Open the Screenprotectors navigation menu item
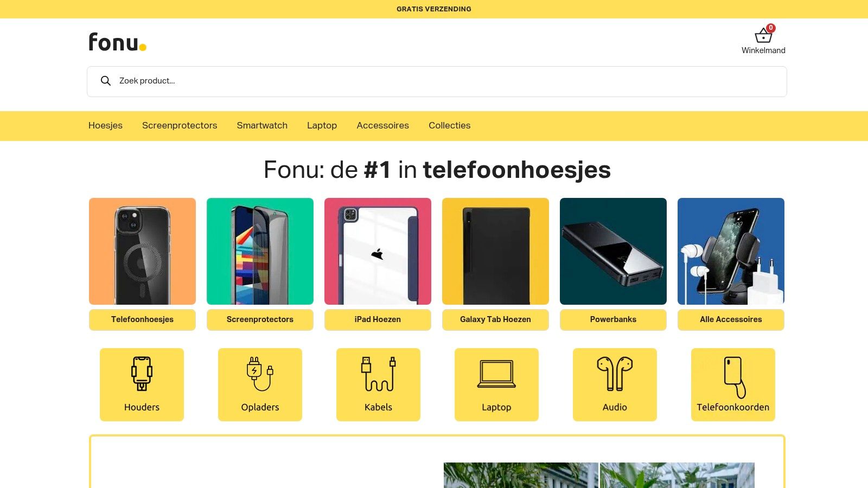The width and height of the screenshot is (868, 488). pyautogui.click(x=180, y=125)
